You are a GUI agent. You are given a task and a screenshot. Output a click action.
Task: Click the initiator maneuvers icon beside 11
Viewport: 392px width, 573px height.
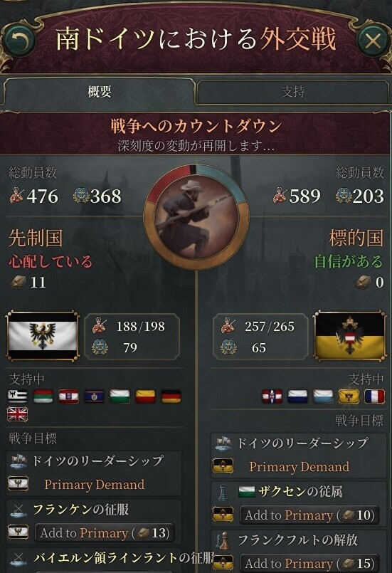click(x=18, y=282)
